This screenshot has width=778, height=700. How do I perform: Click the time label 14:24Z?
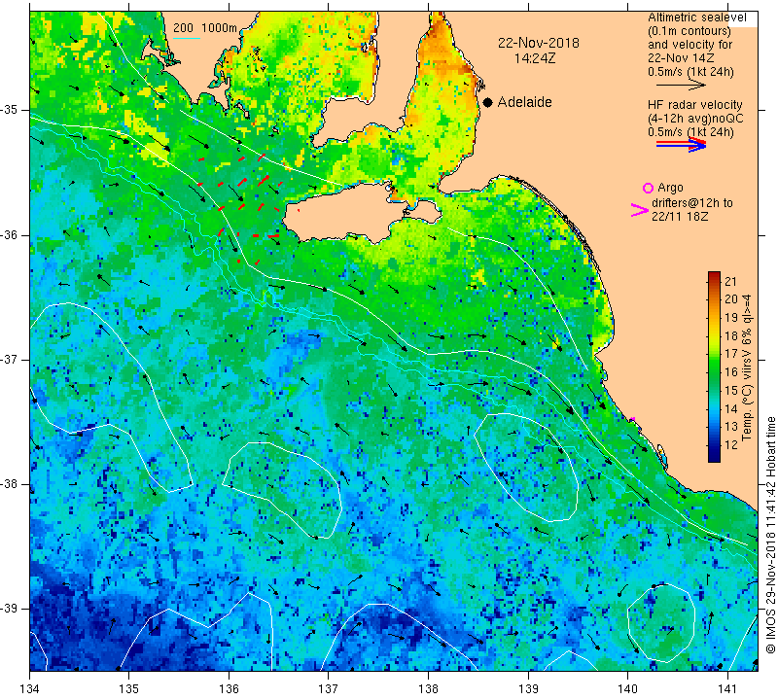pyautogui.click(x=535, y=58)
